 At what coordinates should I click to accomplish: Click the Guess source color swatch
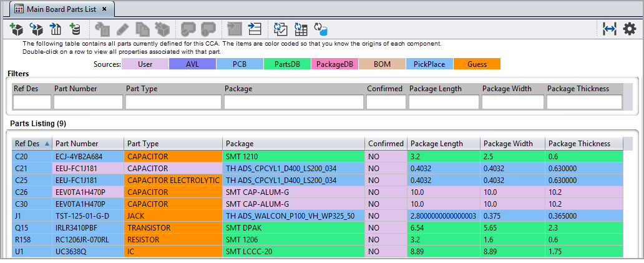pyautogui.click(x=477, y=64)
